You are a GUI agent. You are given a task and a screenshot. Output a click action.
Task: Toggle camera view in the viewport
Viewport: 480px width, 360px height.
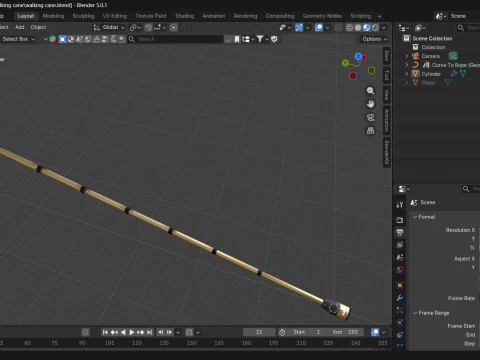(x=370, y=117)
